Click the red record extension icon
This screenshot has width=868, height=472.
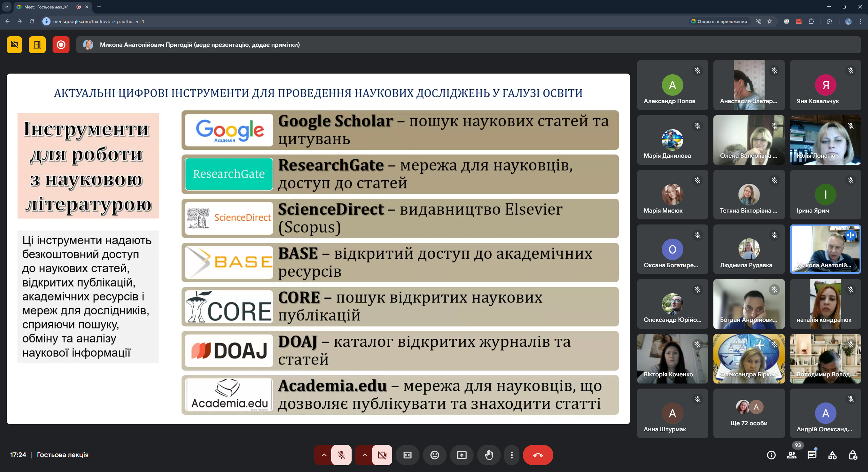(61, 45)
